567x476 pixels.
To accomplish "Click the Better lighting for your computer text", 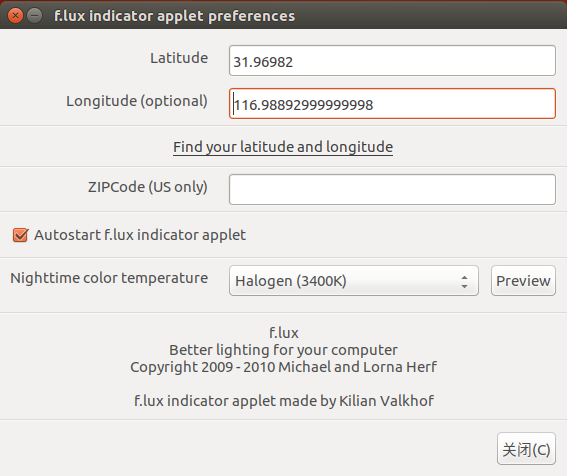I will pyautogui.click(x=283, y=350).
